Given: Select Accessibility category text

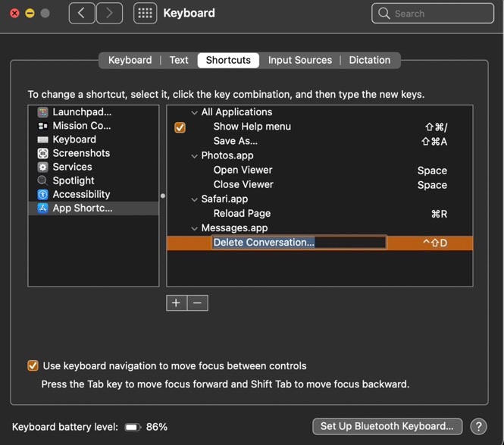Looking at the screenshot, I should point(81,195).
